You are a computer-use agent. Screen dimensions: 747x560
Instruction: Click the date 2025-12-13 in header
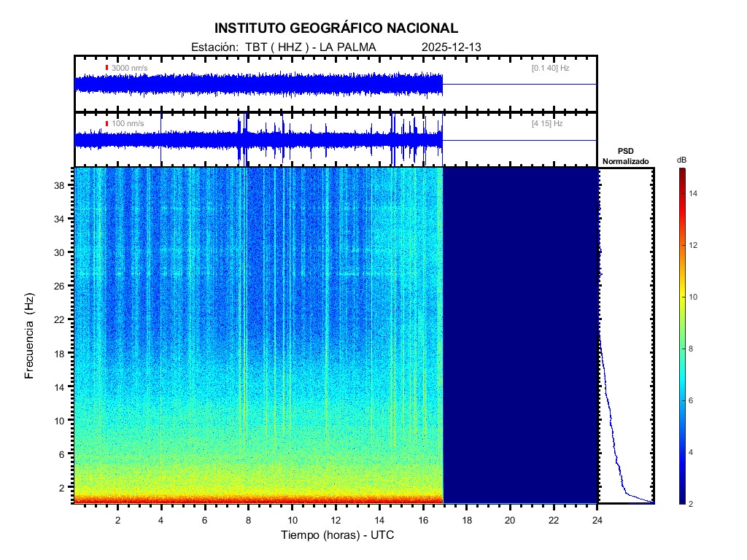[451, 47]
